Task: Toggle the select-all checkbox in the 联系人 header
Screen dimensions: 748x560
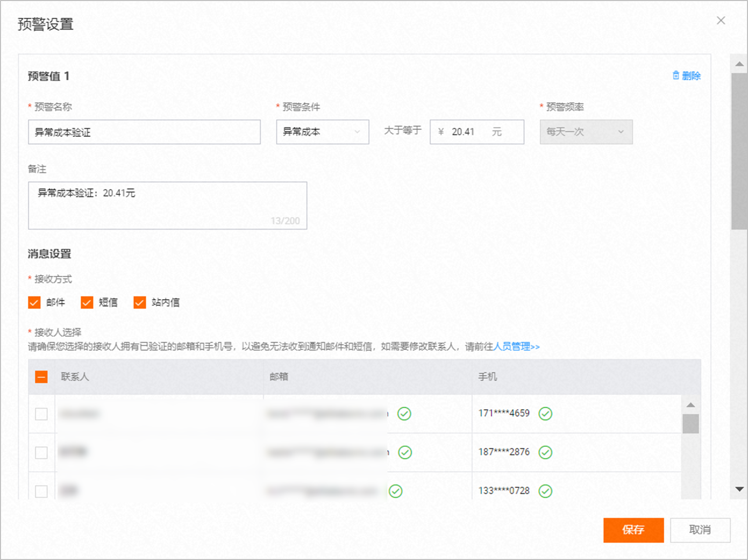Action: 42,377
